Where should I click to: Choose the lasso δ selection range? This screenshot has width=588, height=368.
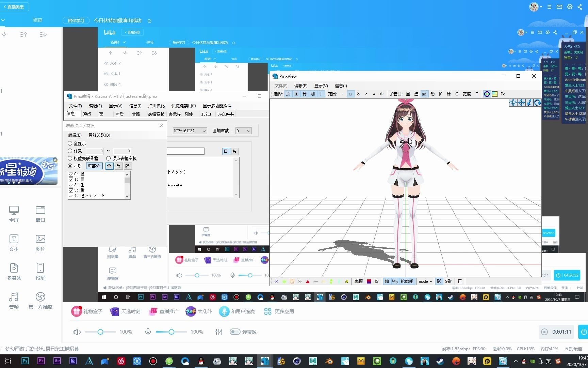pyautogui.click(x=358, y=94)
